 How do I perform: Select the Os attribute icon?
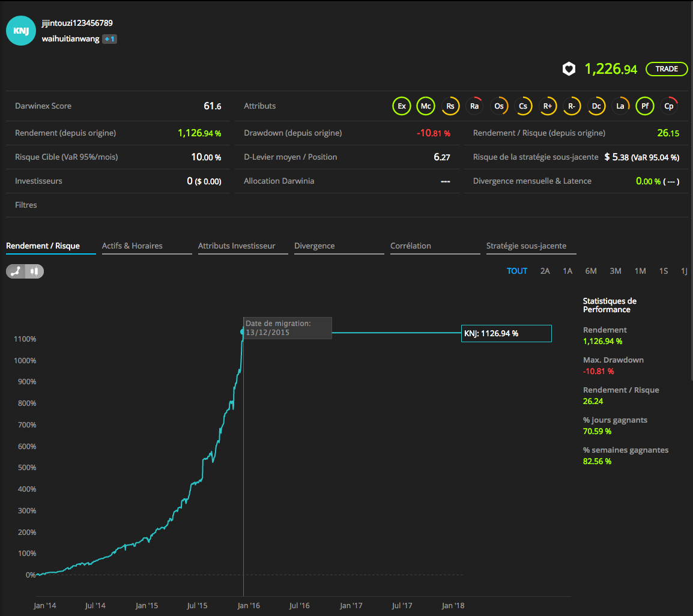pyautogui.click(x=499, y=106)
